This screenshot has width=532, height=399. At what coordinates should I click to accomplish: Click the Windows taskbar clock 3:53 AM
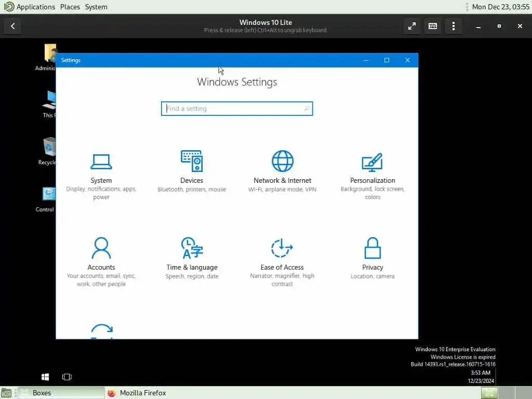coord(481,373)
